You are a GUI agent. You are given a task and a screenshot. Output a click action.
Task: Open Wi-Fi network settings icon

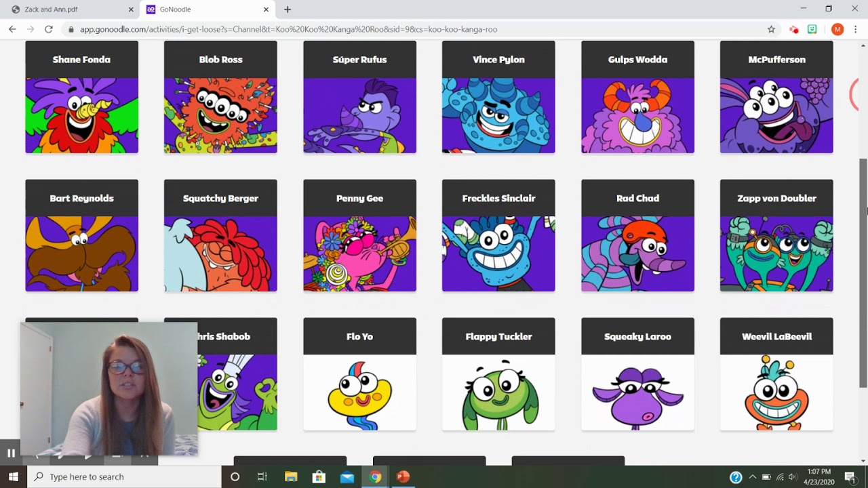tap(780, 477)
